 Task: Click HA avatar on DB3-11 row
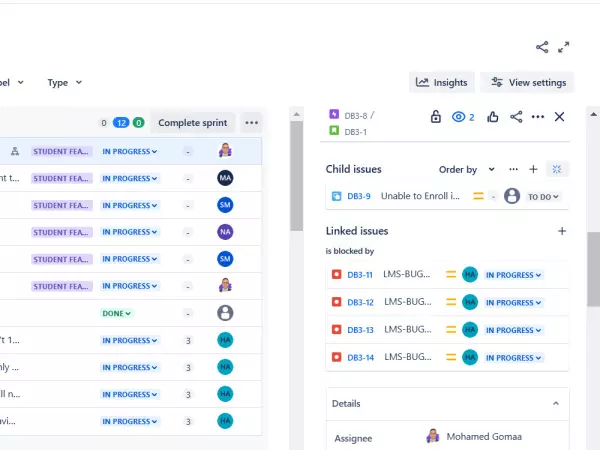coord(470,274)
